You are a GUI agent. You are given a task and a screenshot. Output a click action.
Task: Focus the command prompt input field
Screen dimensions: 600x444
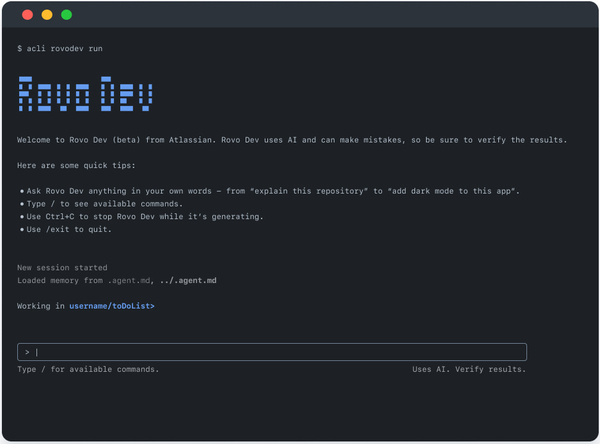[272, 352]
